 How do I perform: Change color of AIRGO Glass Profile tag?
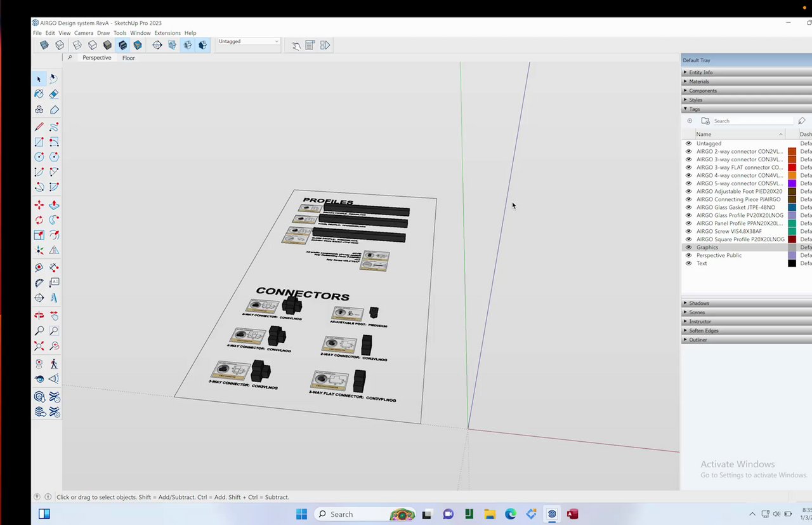792,215
